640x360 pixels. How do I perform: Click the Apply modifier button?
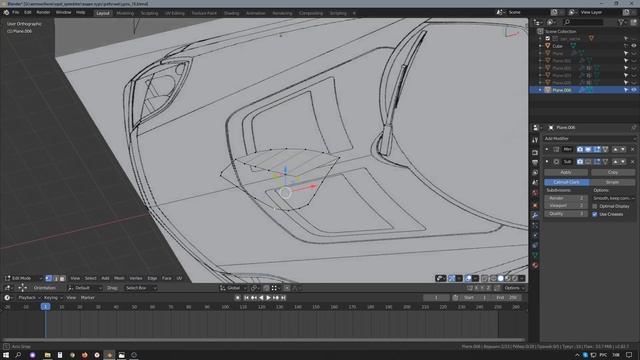pos(566,172)
